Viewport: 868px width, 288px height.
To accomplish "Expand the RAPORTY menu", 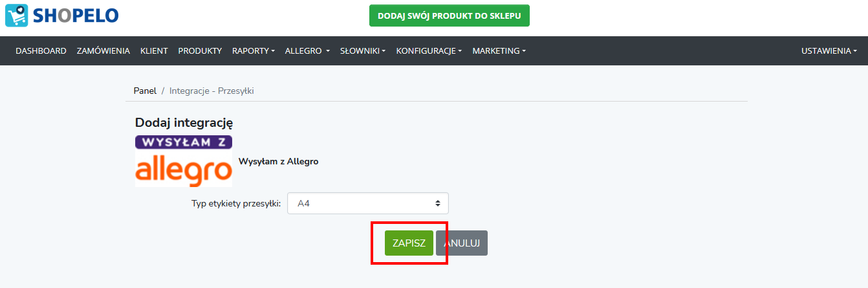I will point(254,50).
